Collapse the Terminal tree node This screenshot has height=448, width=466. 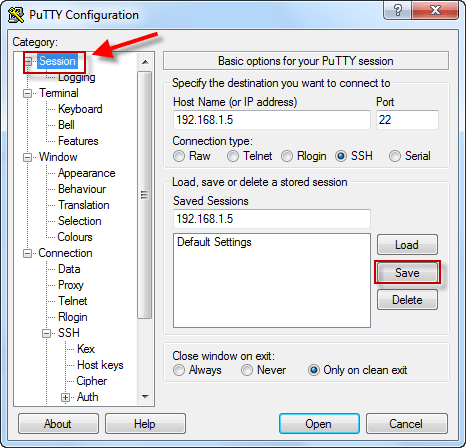pyautogui.click(x=27, y=93)
